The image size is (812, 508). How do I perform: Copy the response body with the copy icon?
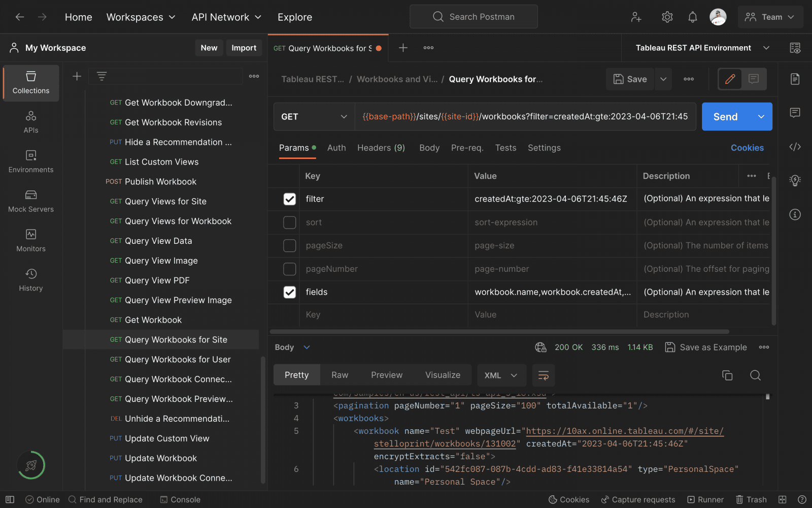click(727, 375)
